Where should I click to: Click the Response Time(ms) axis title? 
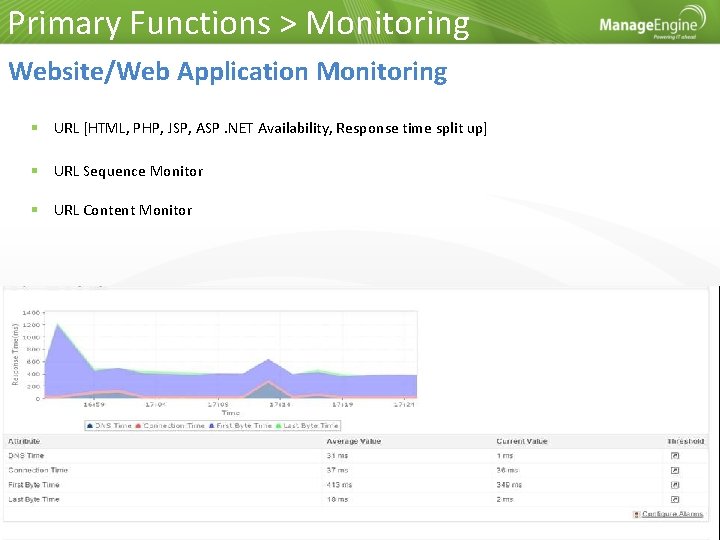click(x=15, y=354)
